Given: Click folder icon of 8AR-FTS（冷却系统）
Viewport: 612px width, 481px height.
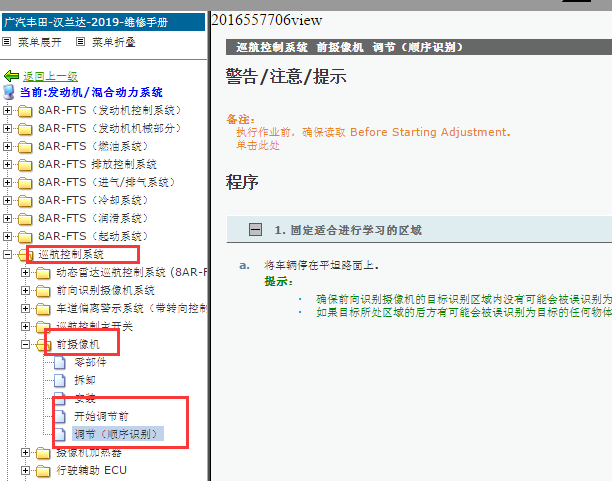Looking at the screenshot, I should (x=25, y=201).
